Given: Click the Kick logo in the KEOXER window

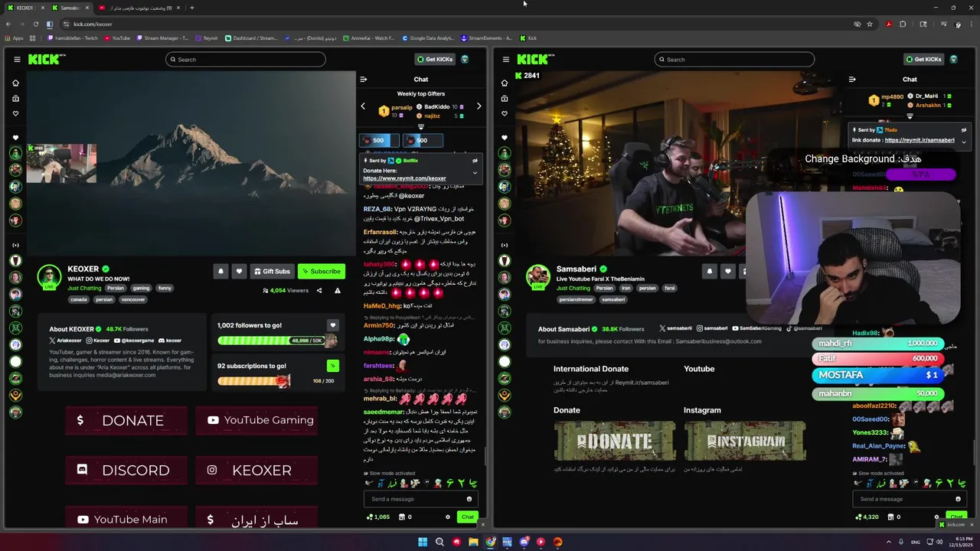Looking at the screenshot, I should pyautogui.click(x=47, y=60).
